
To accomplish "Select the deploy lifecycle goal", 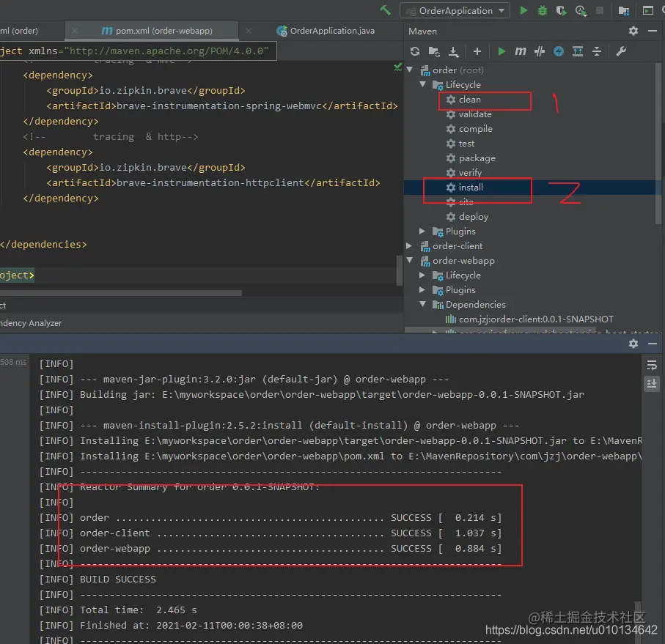I will pos(467,217).
